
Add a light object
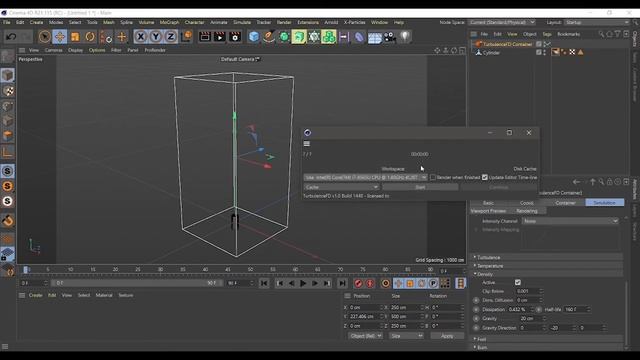pyautogui.click(x=405, y=37)
